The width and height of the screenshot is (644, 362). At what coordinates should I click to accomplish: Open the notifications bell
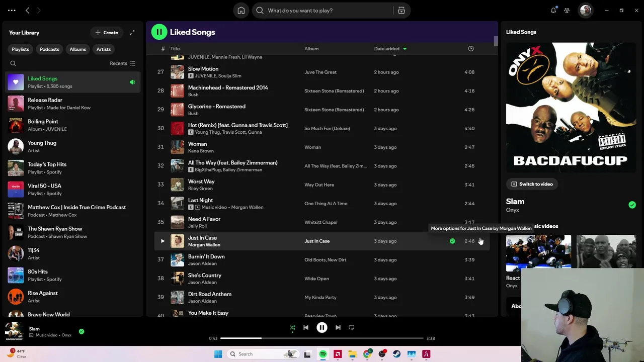coord(553,11)
